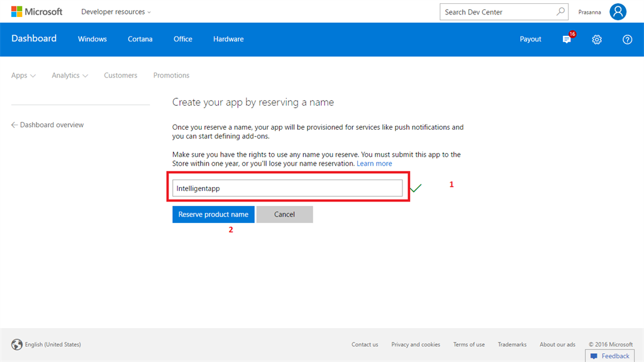Open the Promotions tab
Screen dimensions: 644x362
click(171, 76)
